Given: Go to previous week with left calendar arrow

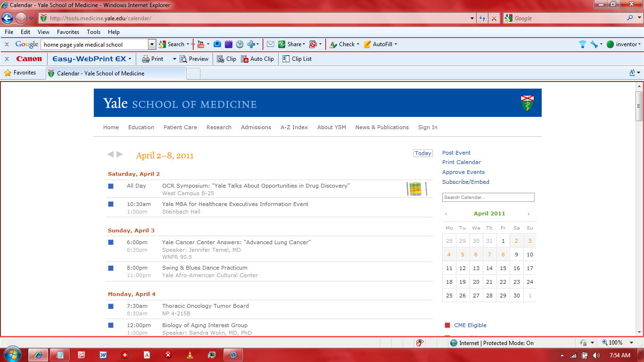Looking at the screenshot, I should [x=110, y=154].
